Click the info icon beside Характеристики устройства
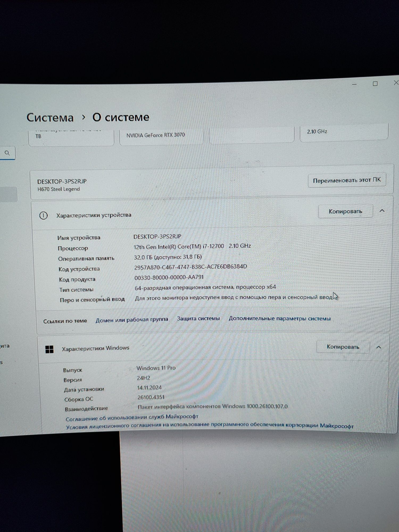This screenshot has width=399, height=532. click(43, 215)
